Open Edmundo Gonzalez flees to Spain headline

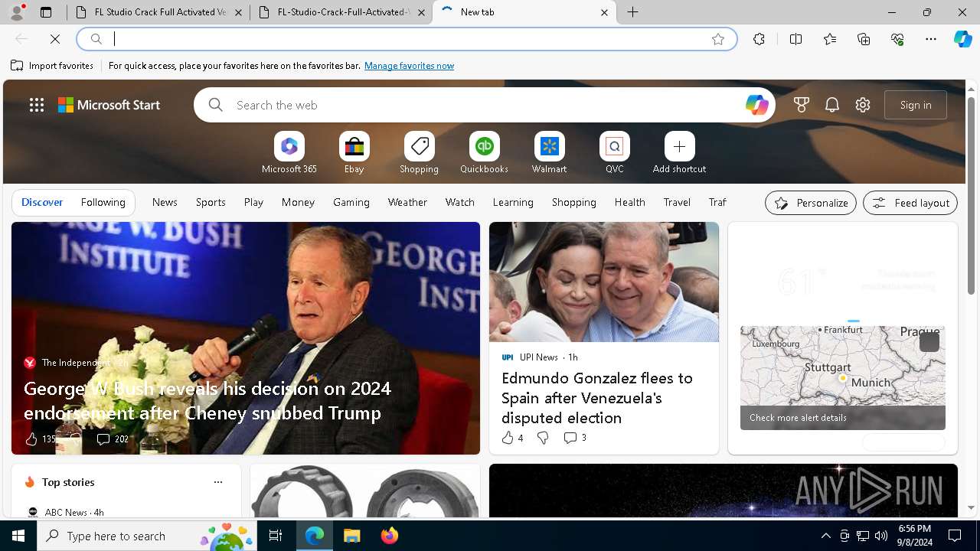click(x=597, y=398)
